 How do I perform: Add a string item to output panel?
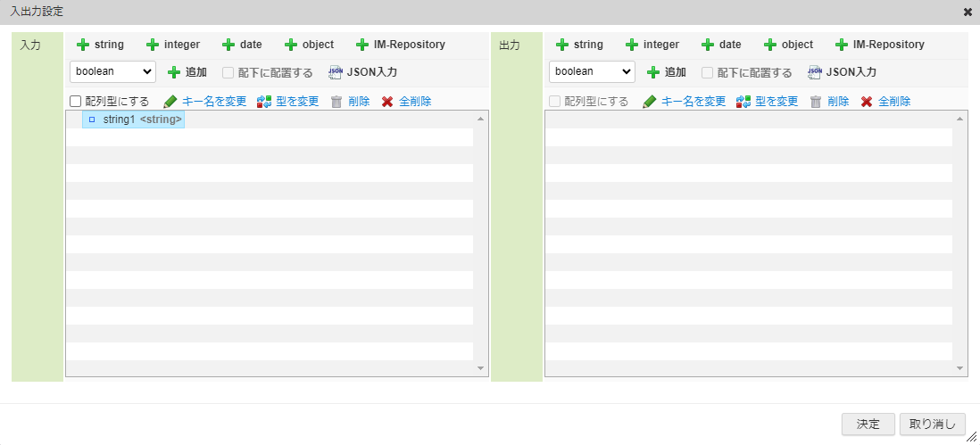click(x=578, y=45)
